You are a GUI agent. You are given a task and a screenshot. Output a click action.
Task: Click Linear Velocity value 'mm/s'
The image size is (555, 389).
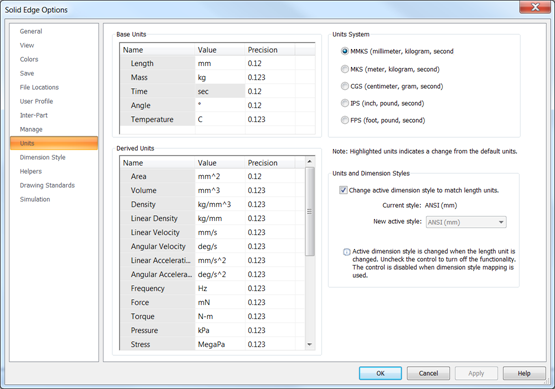[x=220, y=232]
